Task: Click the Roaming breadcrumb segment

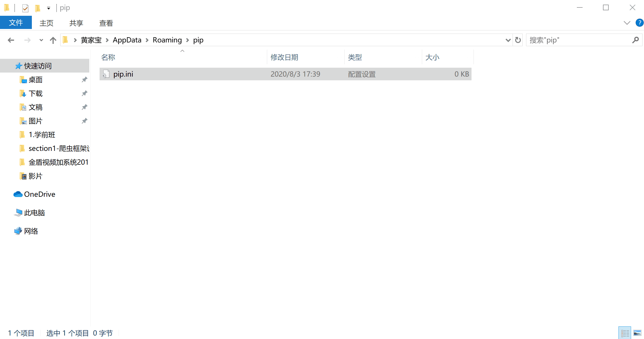Action: click(167, 40)
